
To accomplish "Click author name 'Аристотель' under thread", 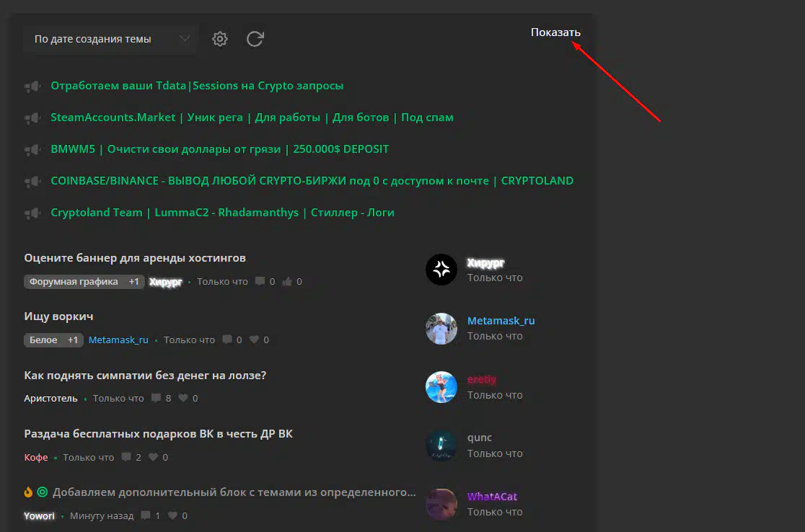I will click(50, 399).
